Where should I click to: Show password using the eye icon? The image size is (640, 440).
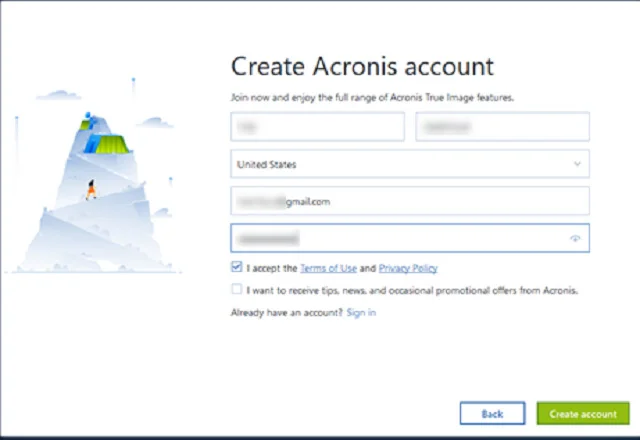pos(575,239)
